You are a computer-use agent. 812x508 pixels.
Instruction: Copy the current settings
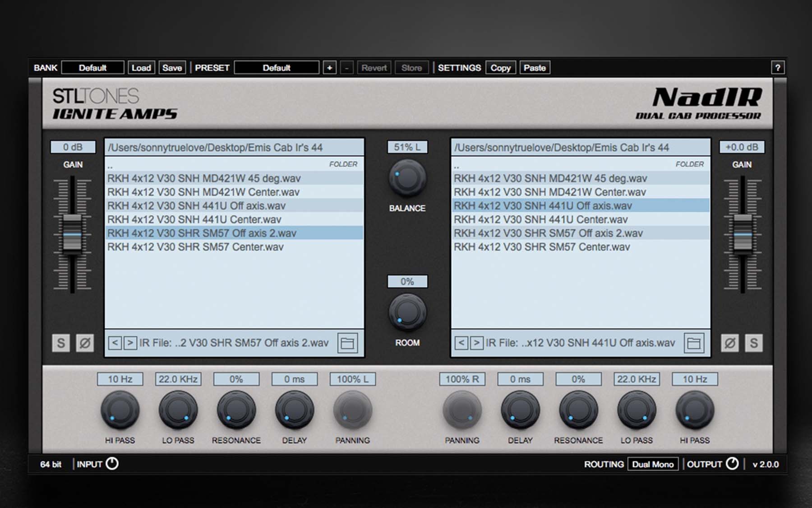tap(500, 68)
